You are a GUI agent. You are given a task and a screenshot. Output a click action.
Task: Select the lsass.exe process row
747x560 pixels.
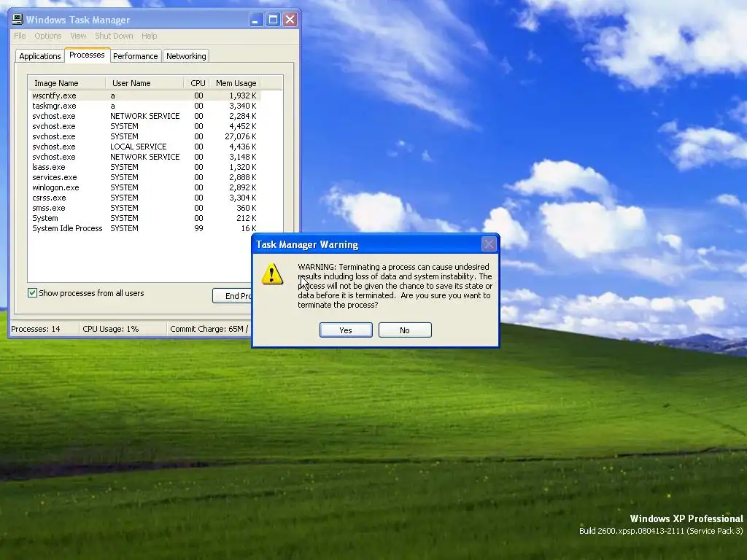(x=144, y=167)
